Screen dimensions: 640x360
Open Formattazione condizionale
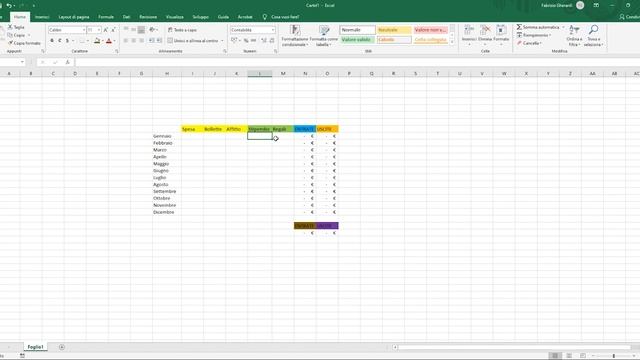[295, 36]
